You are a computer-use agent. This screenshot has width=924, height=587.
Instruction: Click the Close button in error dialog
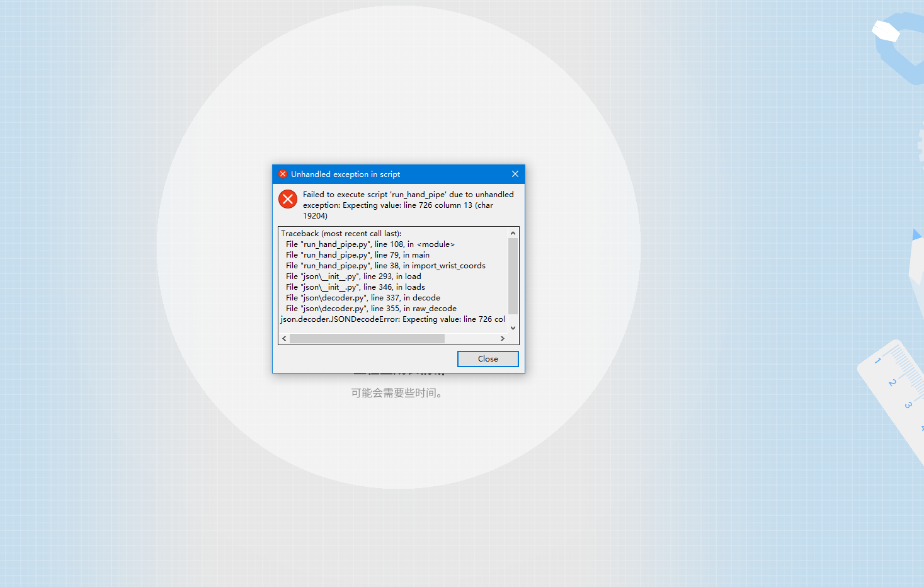click(488, 359)
